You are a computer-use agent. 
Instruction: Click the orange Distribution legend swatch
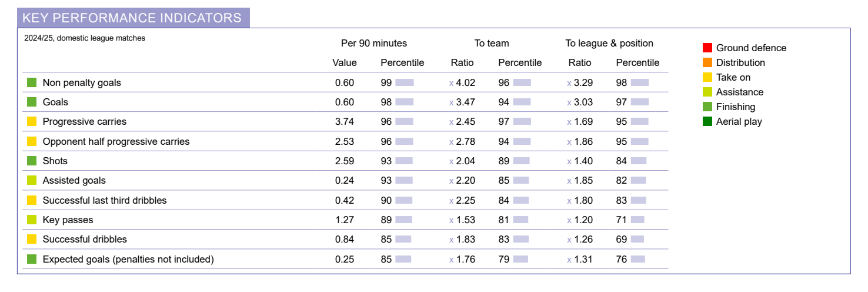(707, 62)
